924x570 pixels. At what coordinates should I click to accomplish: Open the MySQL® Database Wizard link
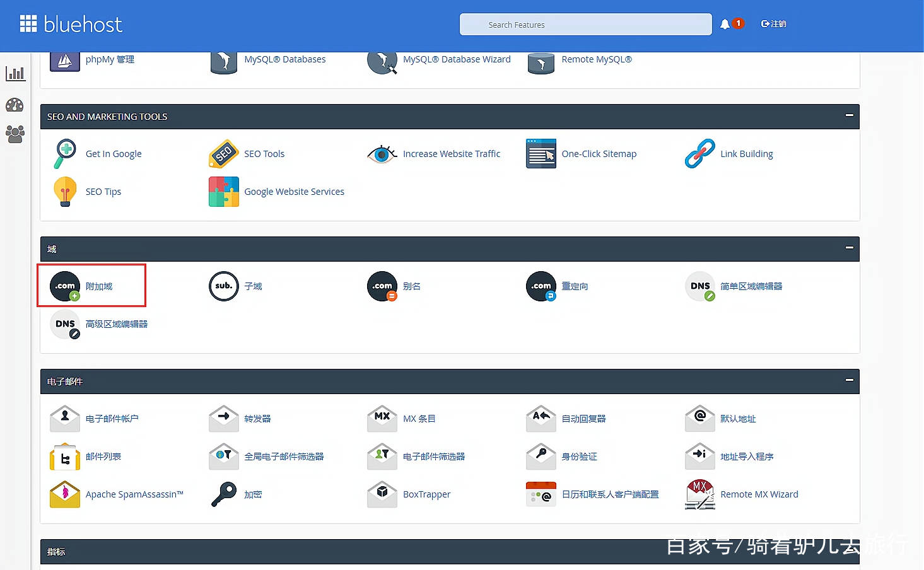pos(457,59)
